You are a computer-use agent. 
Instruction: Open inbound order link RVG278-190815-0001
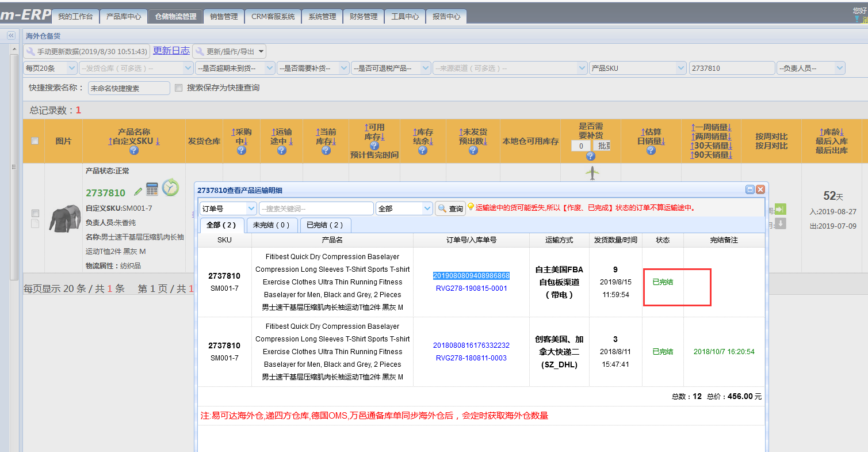(471, 288)
